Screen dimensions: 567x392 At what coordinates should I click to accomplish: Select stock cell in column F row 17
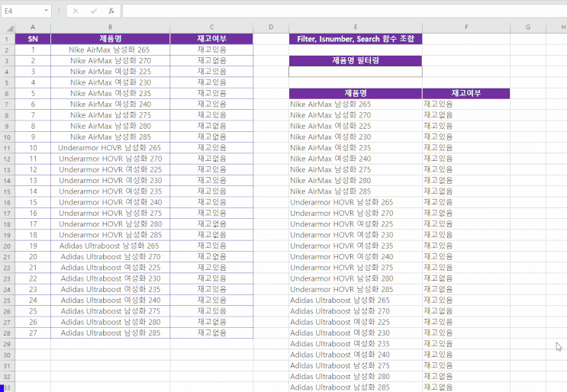(466, 214)
